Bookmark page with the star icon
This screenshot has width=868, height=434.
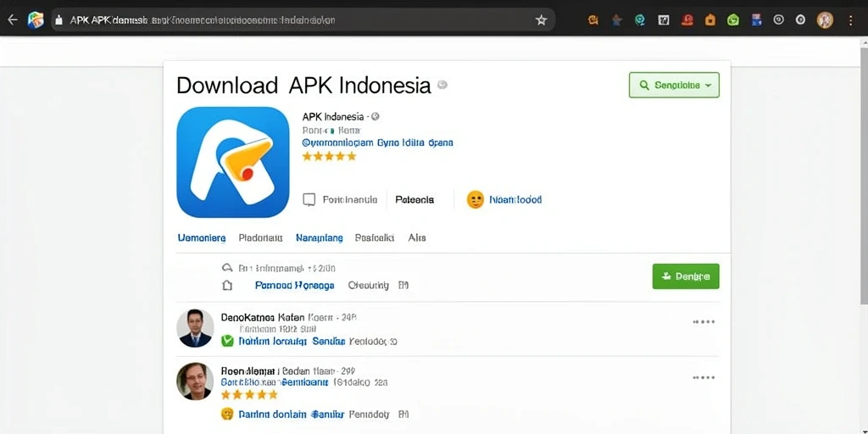[541, 20]
